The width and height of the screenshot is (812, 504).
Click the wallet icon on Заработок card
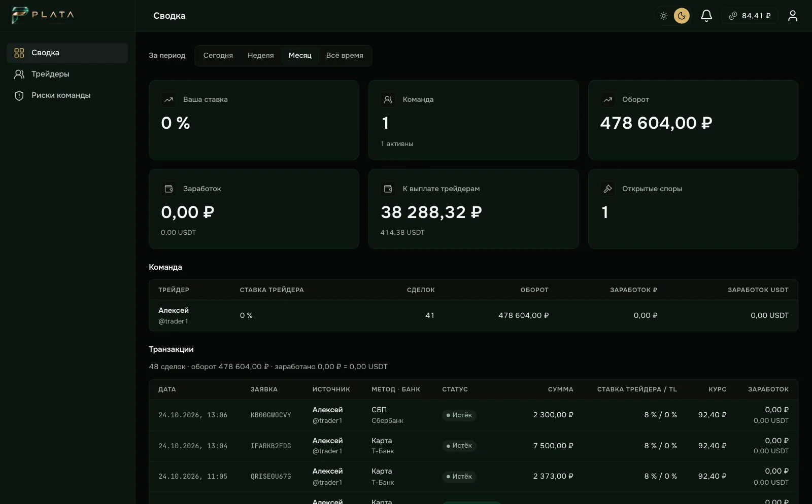point(168,189)
